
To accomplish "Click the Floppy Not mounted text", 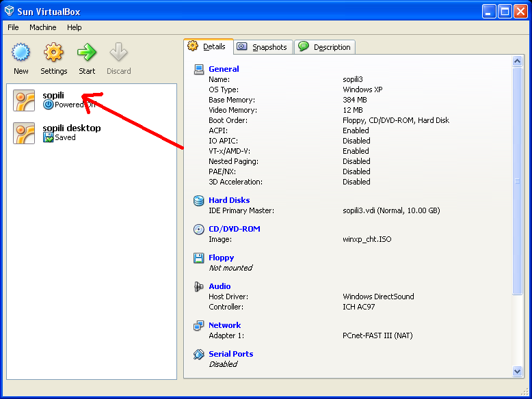I will click(x=230, y=268).
